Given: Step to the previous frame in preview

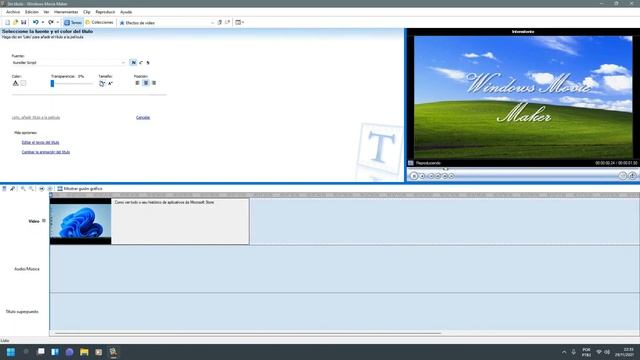Looking at the screenshot, I should [438, 176].
